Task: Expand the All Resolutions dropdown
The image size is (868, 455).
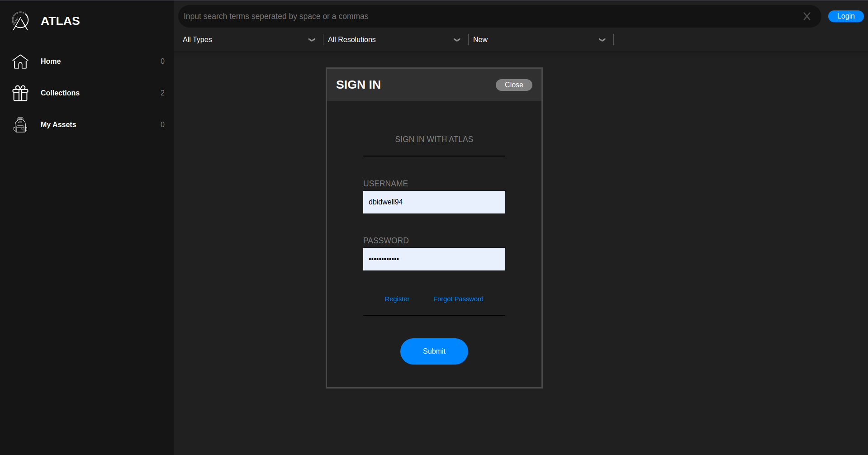Action: (x=394, y=40)
